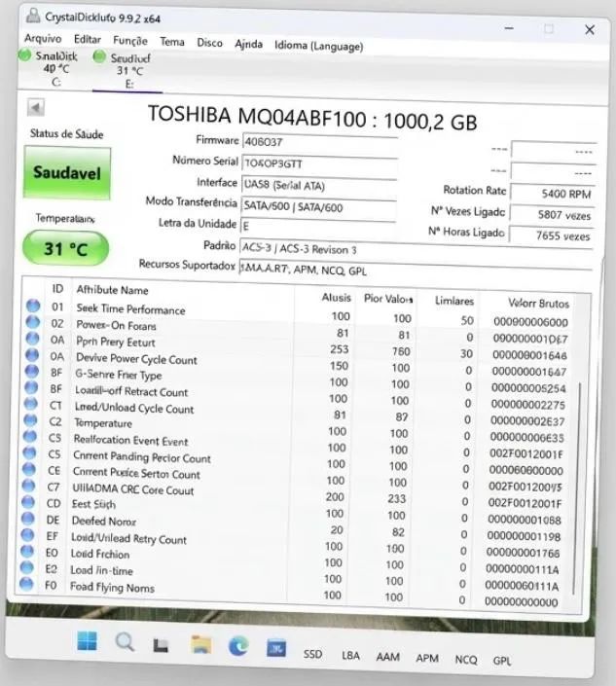Image resolution: width=616 pixels, height=686 pixels.
Task: Open the Windows Start menu
Action: pyautogui.click(x=87, y=641)
